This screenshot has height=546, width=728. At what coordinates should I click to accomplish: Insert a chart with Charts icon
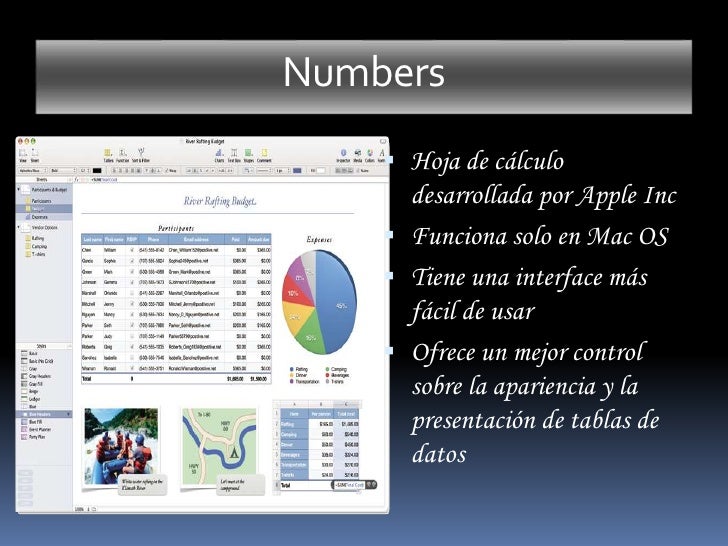pos(220,155)
